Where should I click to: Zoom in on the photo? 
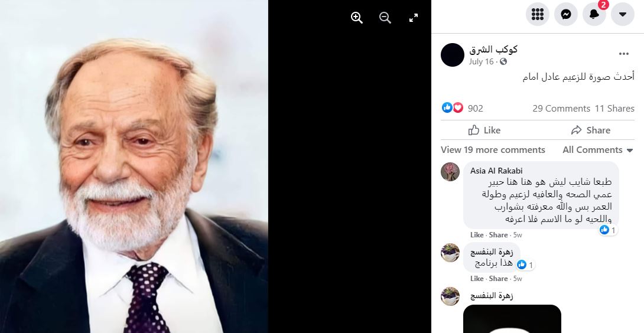pyautogui.click(x=357, y=18)
